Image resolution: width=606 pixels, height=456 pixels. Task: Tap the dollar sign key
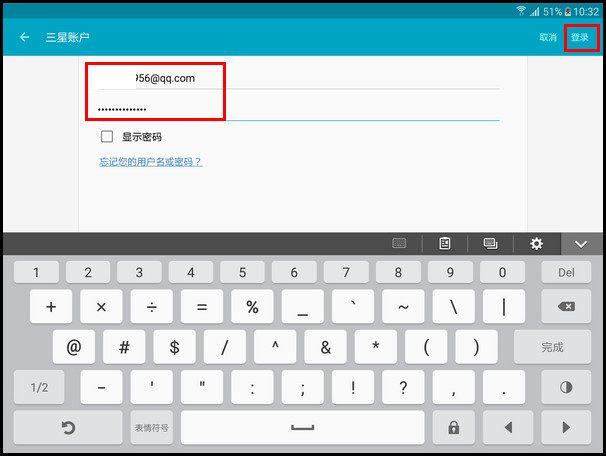click(174, 347)
